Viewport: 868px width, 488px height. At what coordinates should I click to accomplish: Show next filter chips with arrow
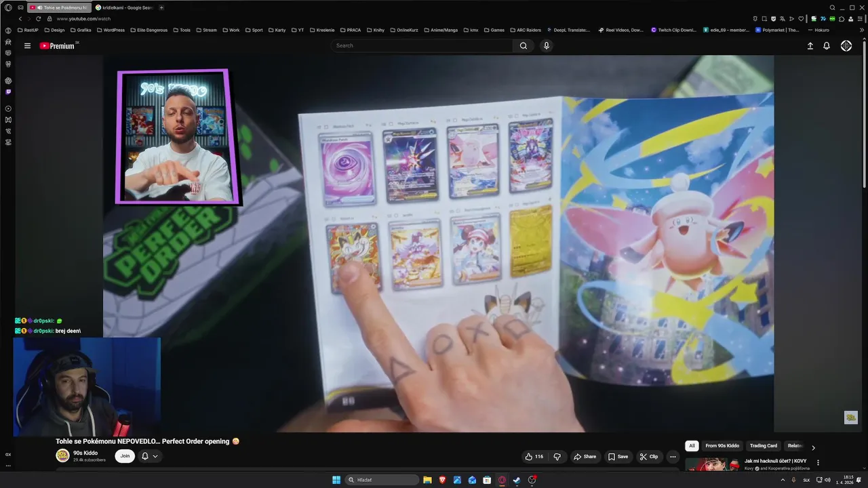coord(813,447)
